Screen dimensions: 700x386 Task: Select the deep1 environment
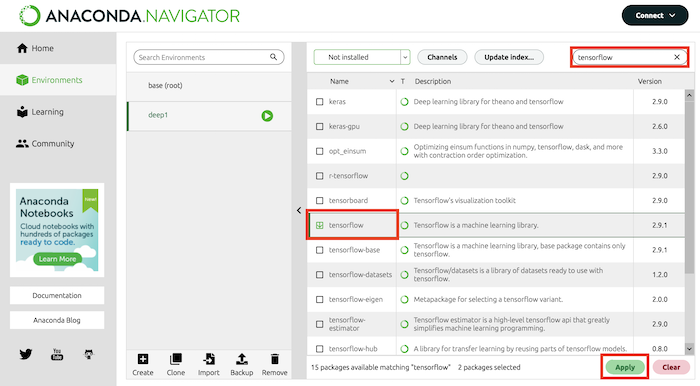[209, 116]
